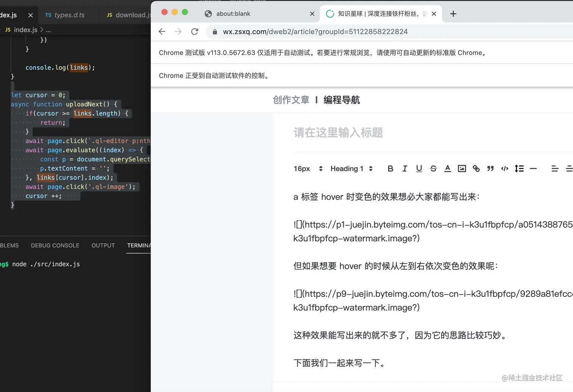Go forward in Chrome browser
Screen dimensions: 573x392
click(x=178, y=31)
